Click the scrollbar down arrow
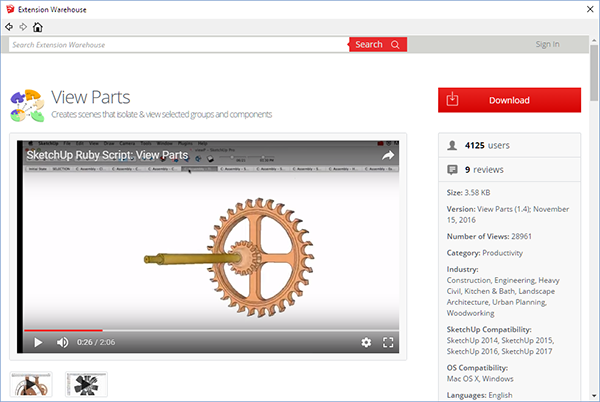Screen dimensions: 600x402 pyautogui.click(x=594, y=395)
